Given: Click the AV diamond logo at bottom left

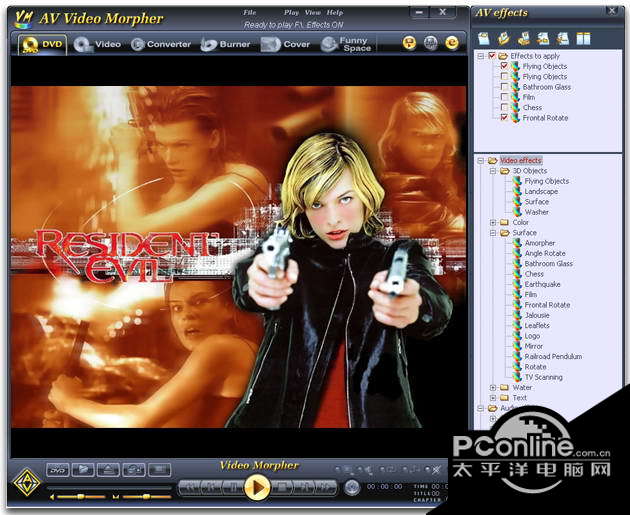Looking at the screenshot, I should (x=27, y=482).
